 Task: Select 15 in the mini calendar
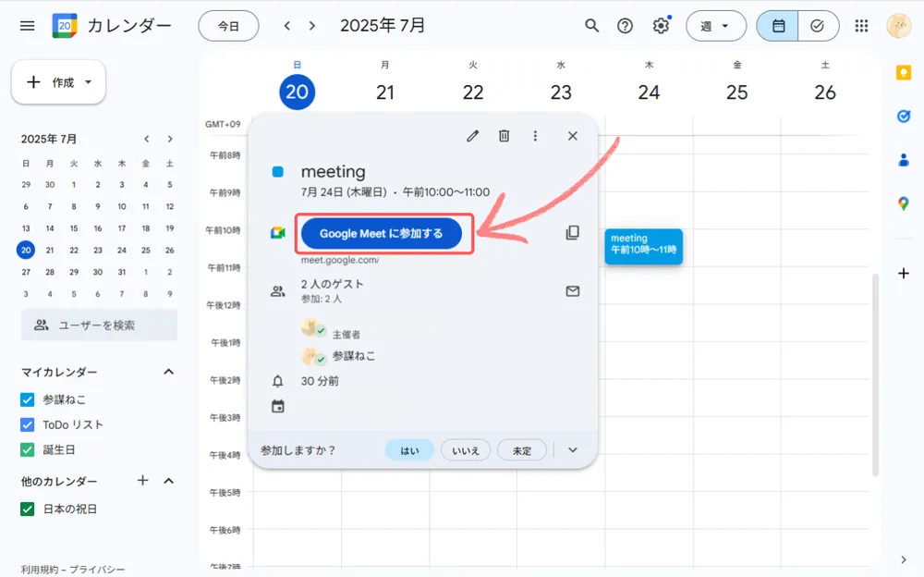pyautogui.click(x=74, y=228)
